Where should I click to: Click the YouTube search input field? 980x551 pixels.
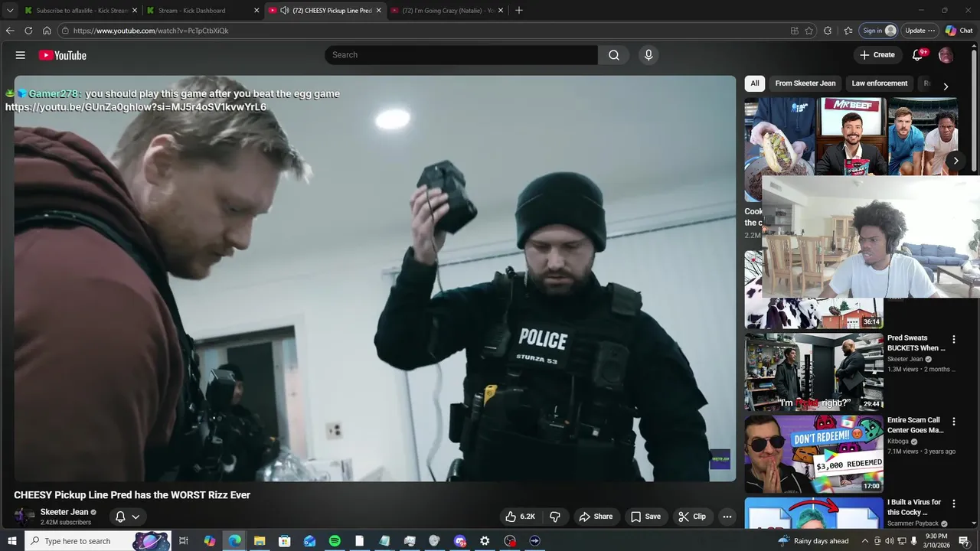[461, 55]
